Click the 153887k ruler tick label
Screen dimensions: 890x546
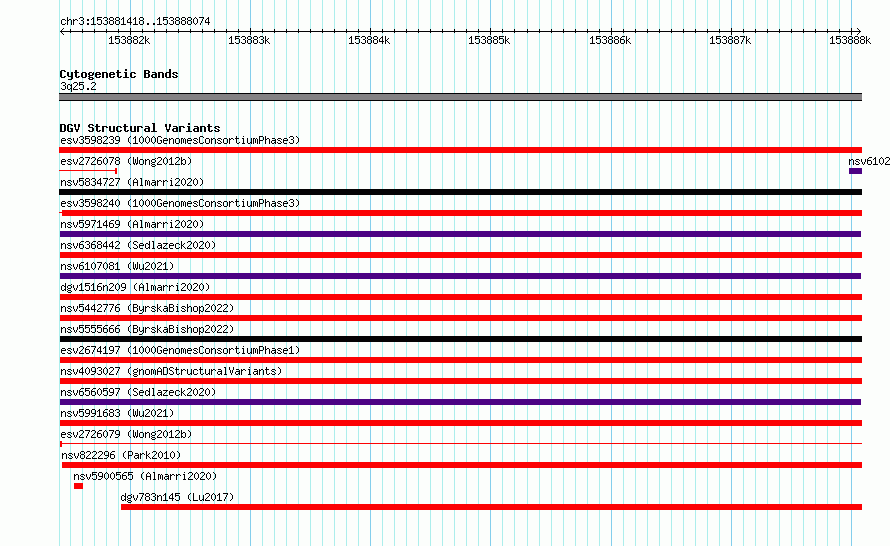[x=730, y=40]
